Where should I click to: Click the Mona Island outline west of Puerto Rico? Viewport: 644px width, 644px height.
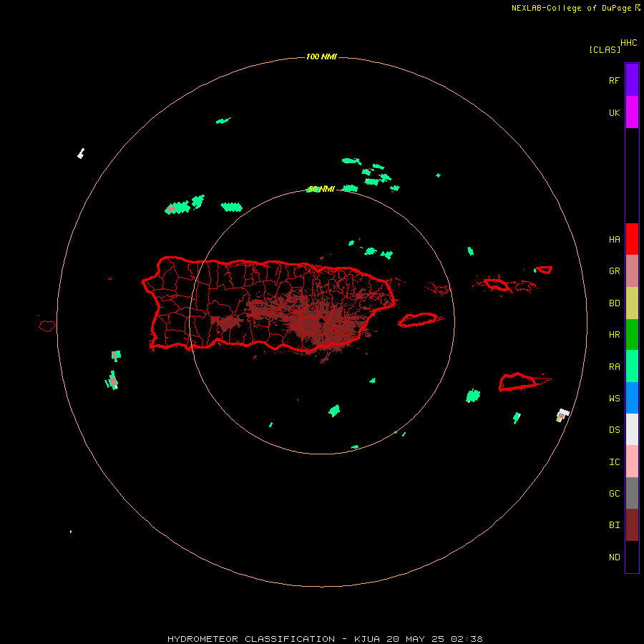(47, 326)
